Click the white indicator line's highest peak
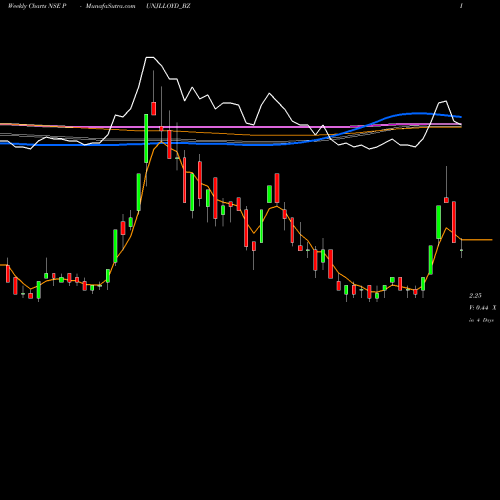 pos(150,58)
